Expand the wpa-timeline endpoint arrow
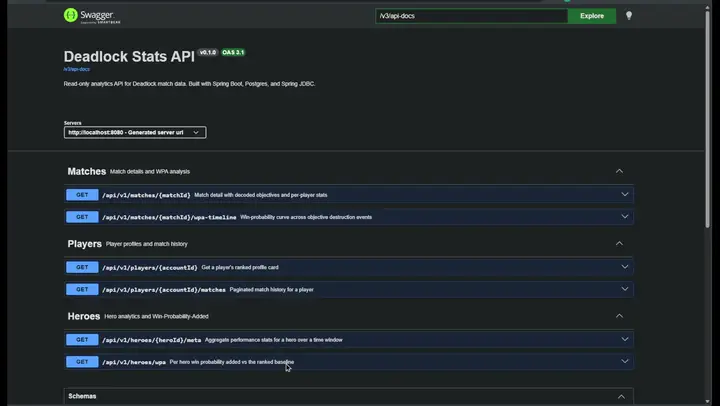 (624, 216)
